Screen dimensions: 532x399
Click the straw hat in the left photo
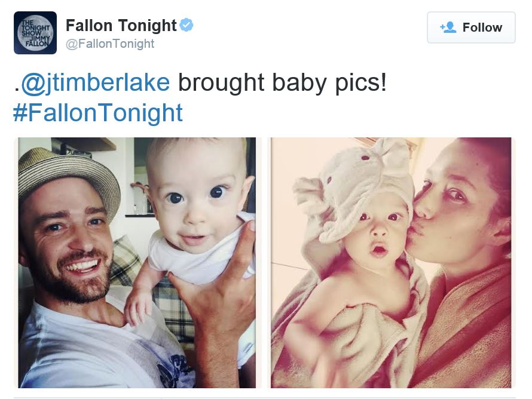[x=68, y=180]
